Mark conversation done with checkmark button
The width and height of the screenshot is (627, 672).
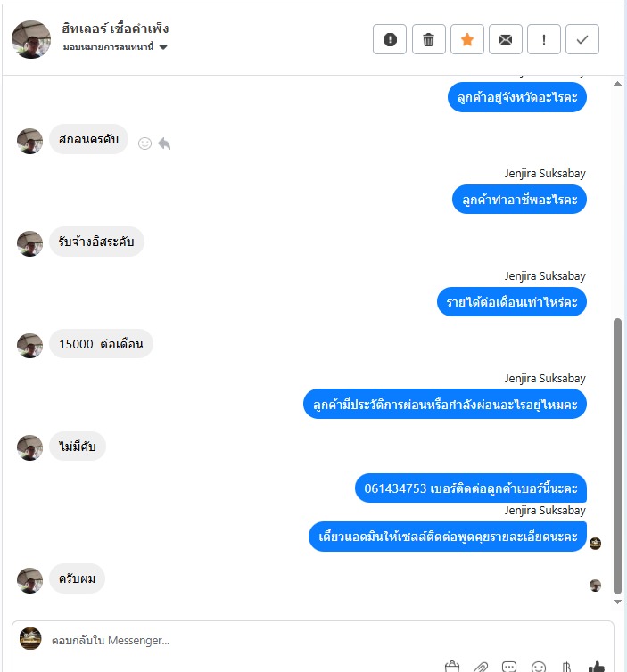click(582, 39)
